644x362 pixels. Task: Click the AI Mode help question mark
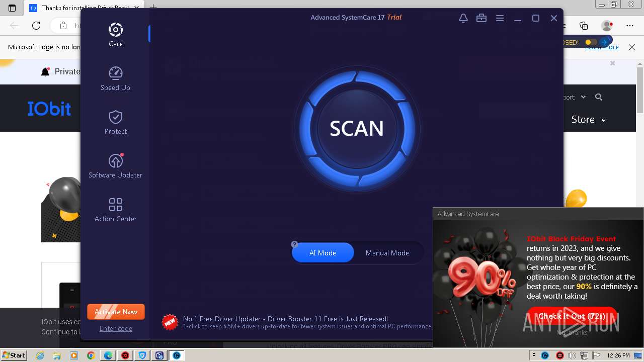(294, 244)
